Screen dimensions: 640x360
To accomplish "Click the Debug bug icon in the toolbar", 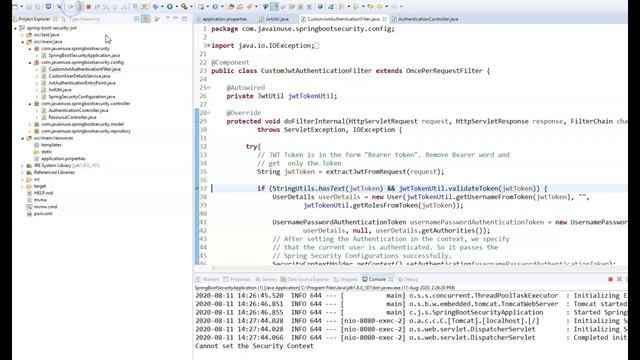I will click(x=156, y=7).
